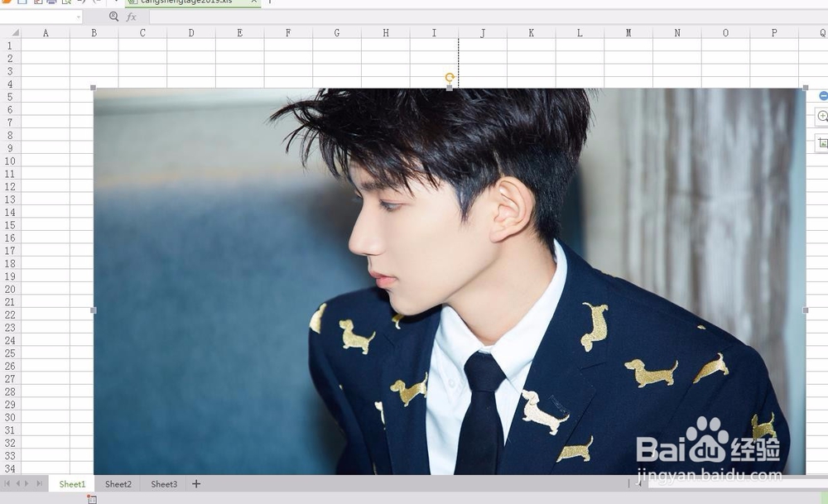Go to the next sheet using the arrow
The height and width of the screenshot is (504, 828).
click(27, 483)
